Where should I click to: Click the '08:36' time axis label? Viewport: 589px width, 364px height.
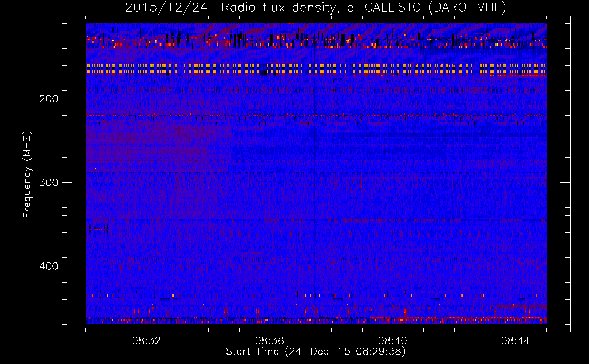[270, 341]
